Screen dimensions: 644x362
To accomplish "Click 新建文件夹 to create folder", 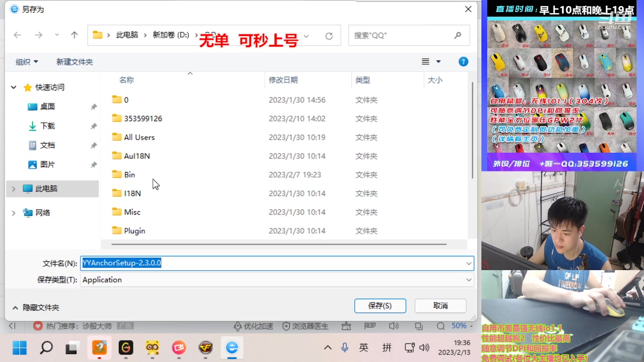I will (x=74, y=62).
